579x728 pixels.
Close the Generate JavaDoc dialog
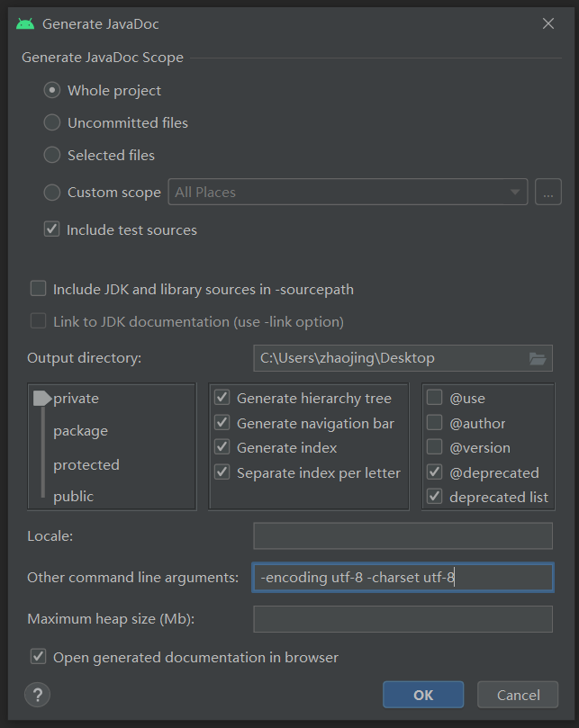(x=548, y=23)
